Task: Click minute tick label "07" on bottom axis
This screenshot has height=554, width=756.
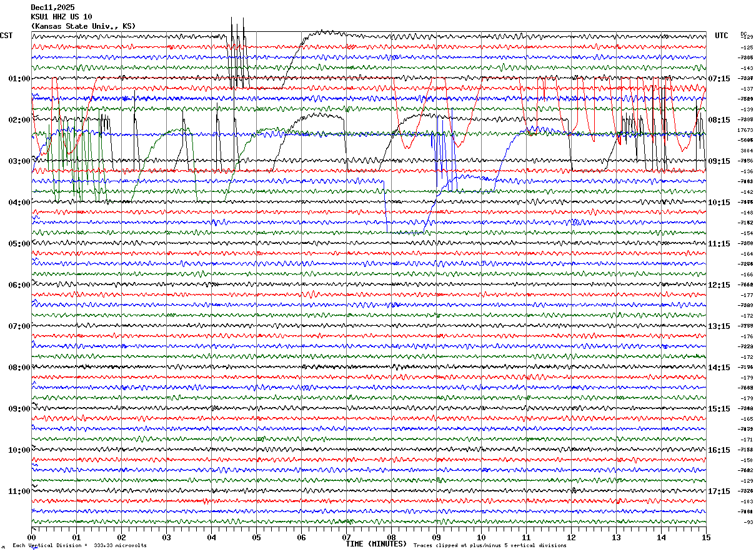Action: click(x=346, y=537)
